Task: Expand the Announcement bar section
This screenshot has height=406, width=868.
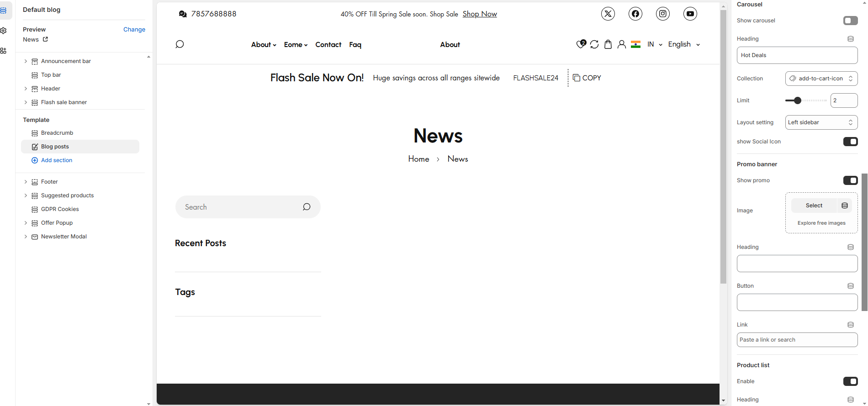Action: (26, 61)
